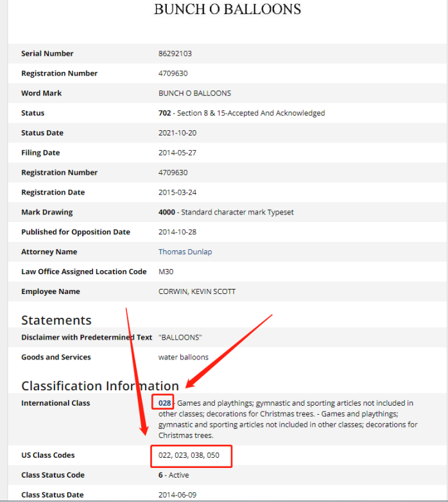Viewport: 448px width, 502px height.
Task: Select US Class Codes value 022, 023, 038, 050
Action: [x=189, y=455]
